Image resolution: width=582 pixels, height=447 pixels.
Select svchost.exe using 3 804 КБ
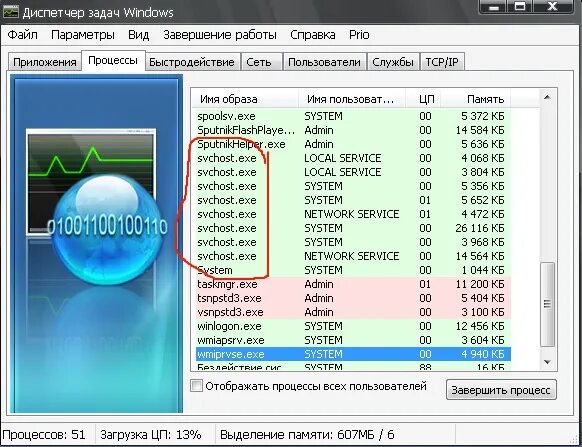352,172
